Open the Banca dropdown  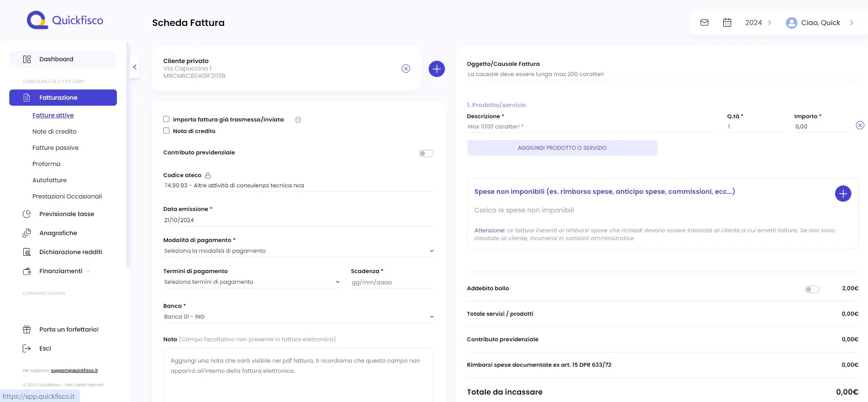pyautogui.click(x=298, y=317)
